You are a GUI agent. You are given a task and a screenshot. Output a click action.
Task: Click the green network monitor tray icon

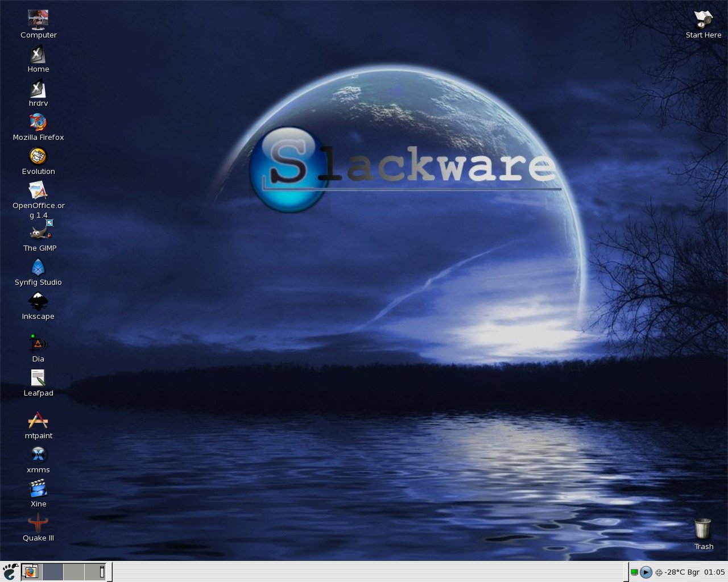[x=634, y=572]
